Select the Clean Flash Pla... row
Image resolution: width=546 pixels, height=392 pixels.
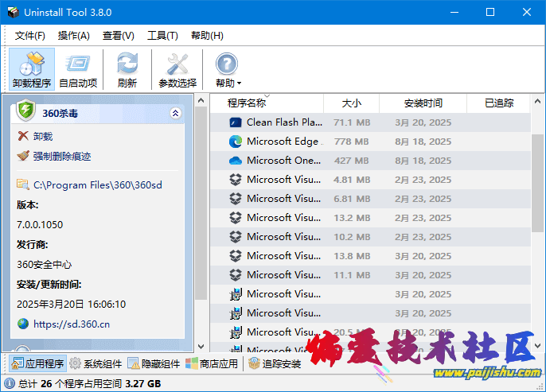click(x=371, y=122)
